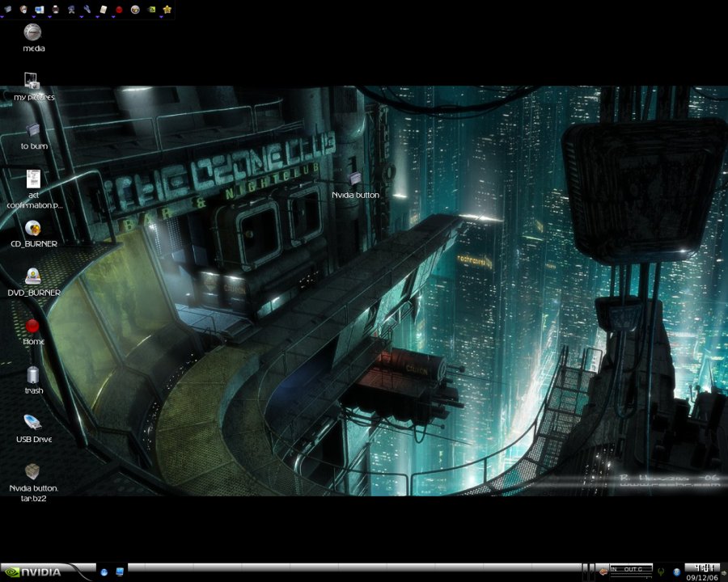Open the to burn folder

click(x=32, y=130)
